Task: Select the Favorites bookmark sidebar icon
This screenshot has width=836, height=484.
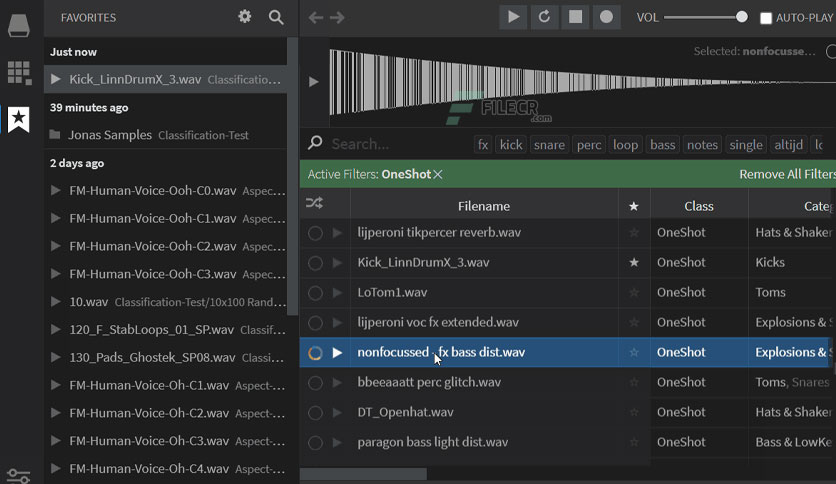Action: click(19, 119)
